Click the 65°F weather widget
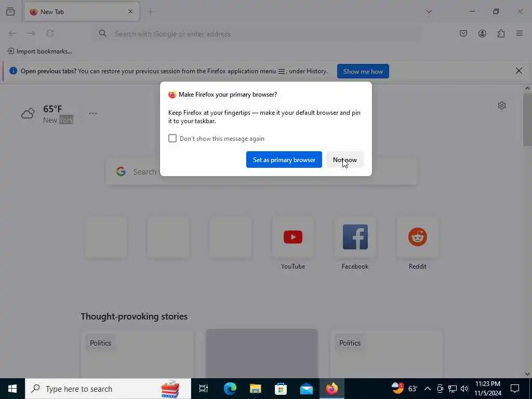Screen dimensions: 532x399 47,114
